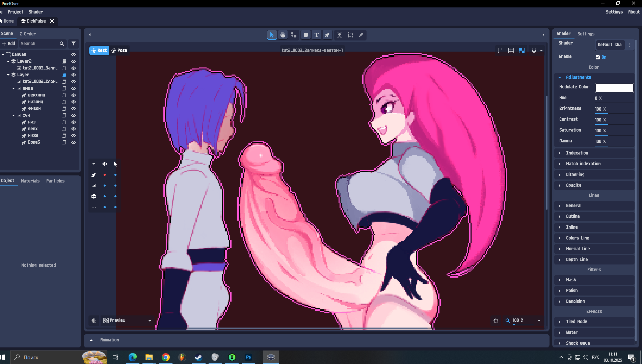The width and height of the screenshot is (642, 364).
Task: Click the center view icon near zoom
Action: tap(496, 321)
